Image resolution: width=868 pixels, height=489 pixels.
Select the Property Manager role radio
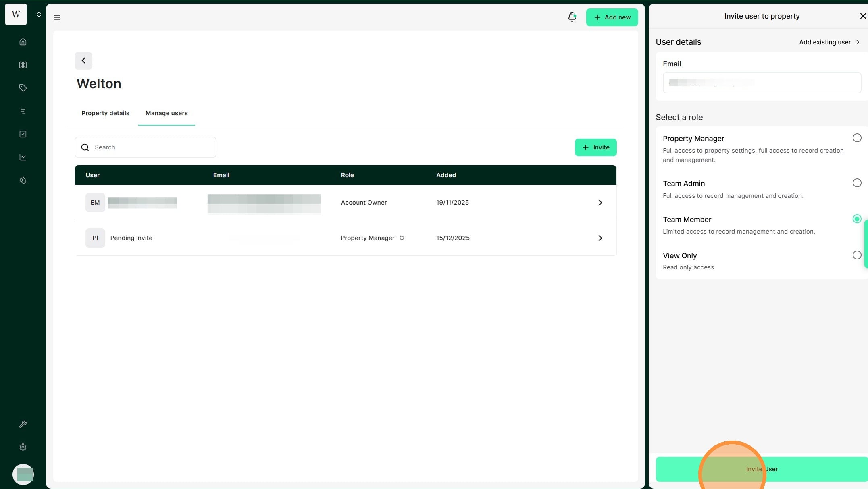coord(857,138)
